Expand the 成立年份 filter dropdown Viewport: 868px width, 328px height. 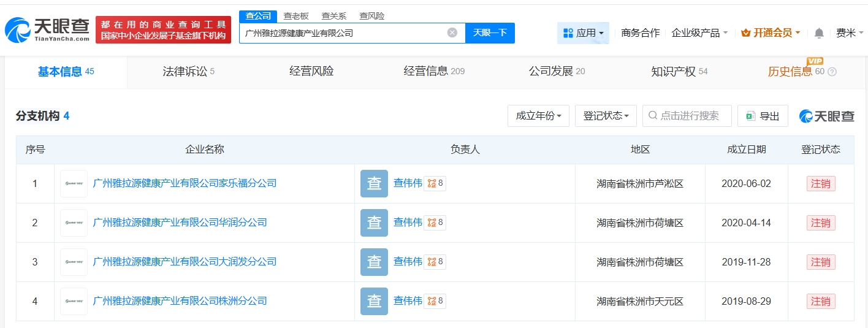538,116
